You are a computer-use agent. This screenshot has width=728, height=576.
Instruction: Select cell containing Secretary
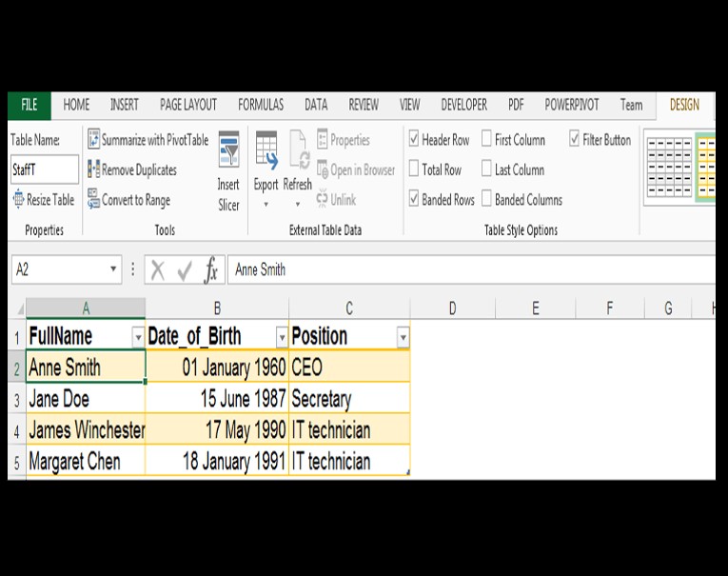click(349, 399)
